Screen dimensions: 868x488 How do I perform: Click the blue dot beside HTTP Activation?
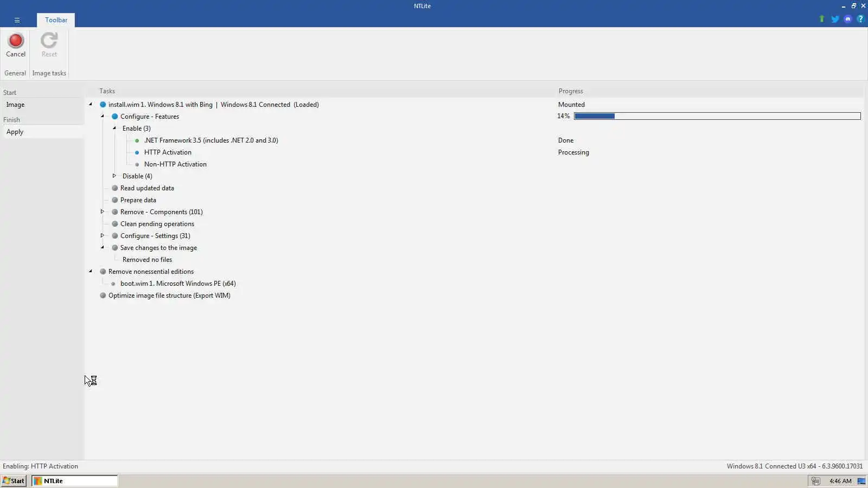(137, 152)
